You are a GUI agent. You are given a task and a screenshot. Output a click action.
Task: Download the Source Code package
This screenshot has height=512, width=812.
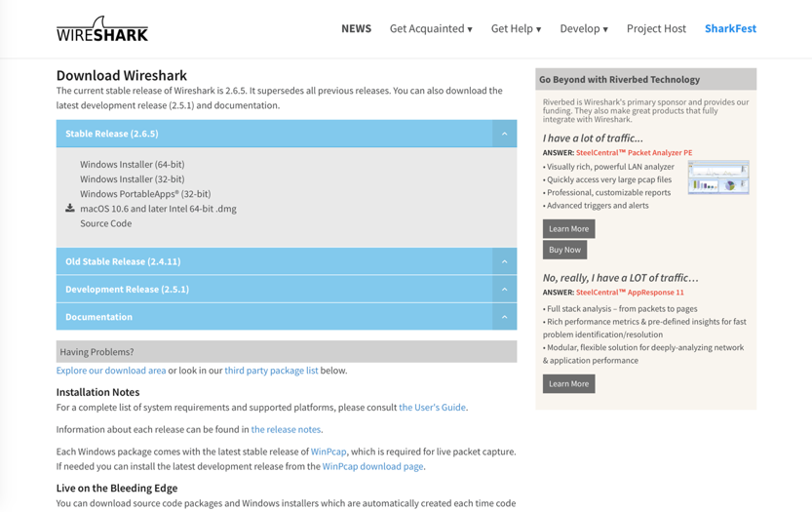105,223
